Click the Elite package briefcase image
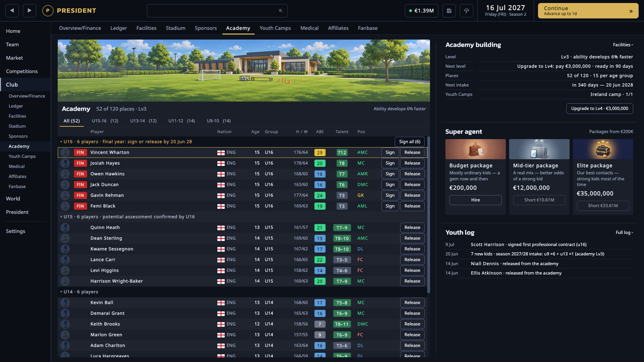The image size is (644, 362). [x=603, y=149]
